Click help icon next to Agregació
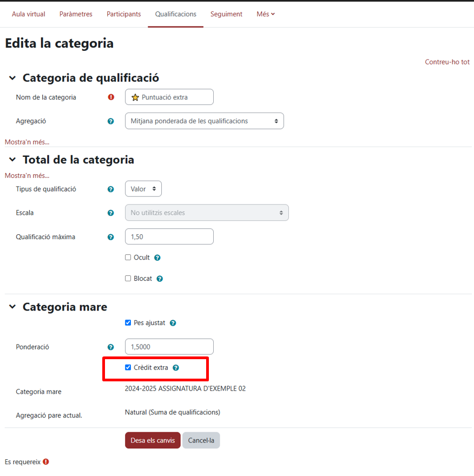Screen dimensions: 474x476 coord(111,121)
